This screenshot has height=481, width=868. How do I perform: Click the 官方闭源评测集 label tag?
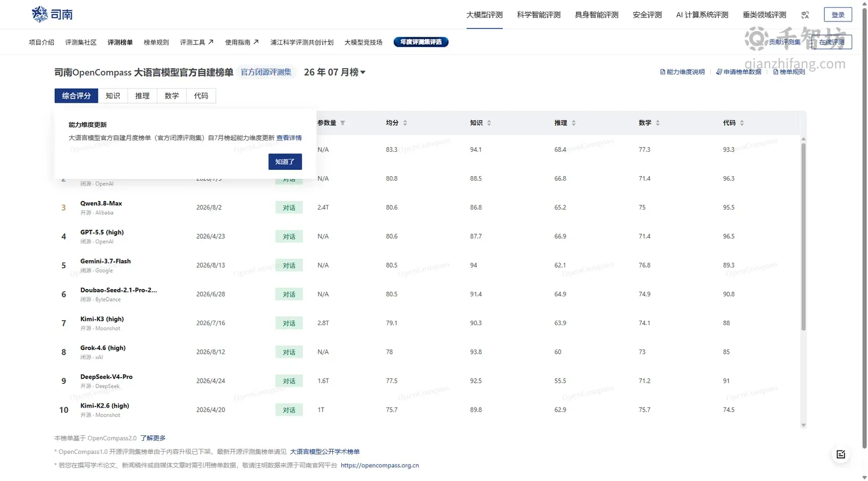coord(266,72)
